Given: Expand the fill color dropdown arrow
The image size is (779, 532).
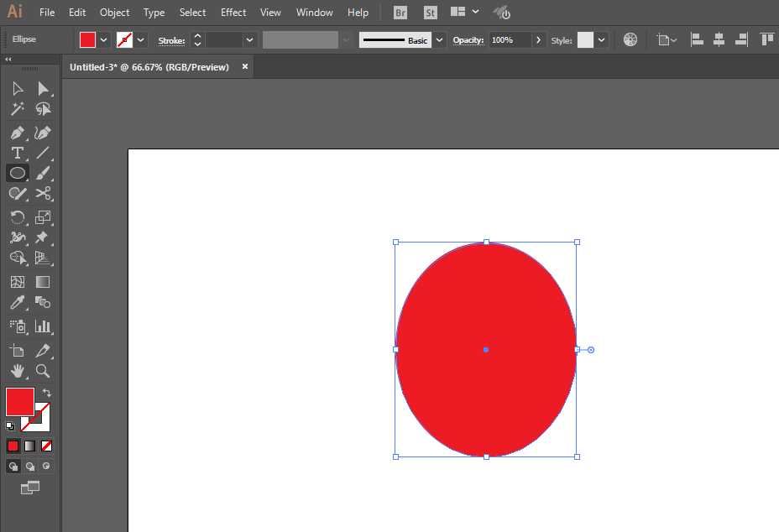Looking at the screenshot, I should click(x=104, y=39).
